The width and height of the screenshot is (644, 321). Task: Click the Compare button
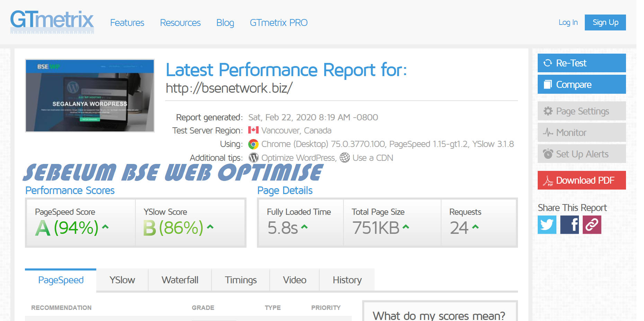(582, 84)
